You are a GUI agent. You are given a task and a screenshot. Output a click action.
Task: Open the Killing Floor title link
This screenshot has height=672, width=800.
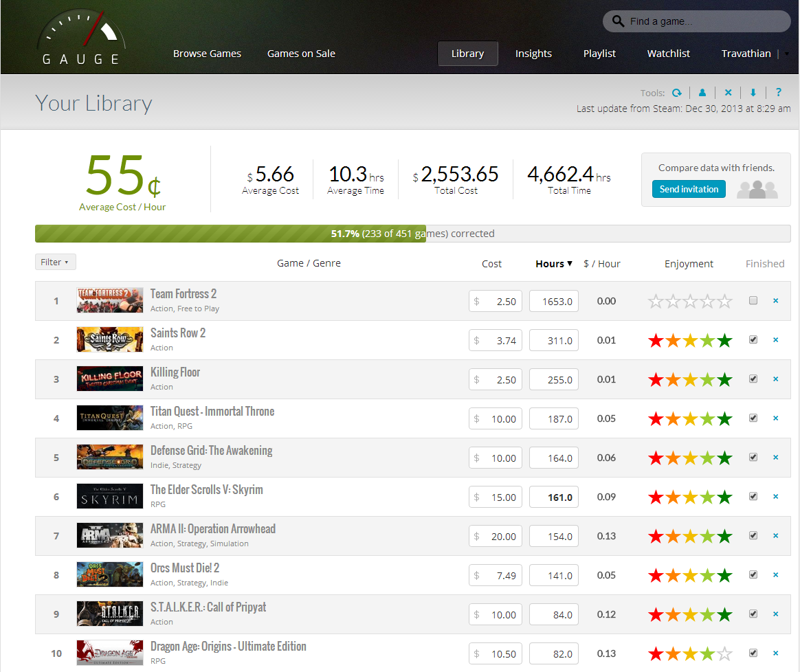[x=175, y=372]
